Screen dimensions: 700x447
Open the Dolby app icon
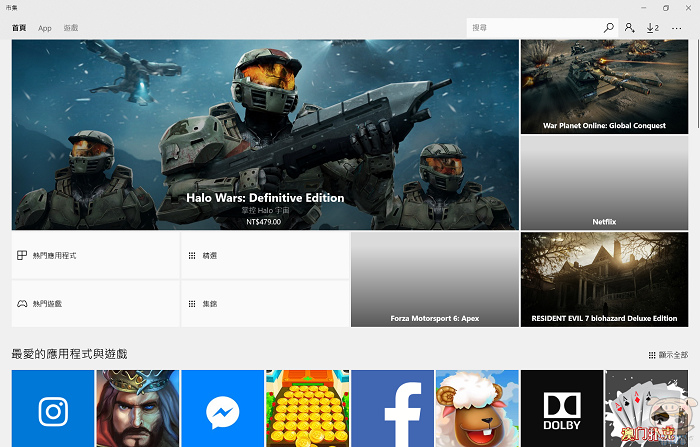[562, 408]
